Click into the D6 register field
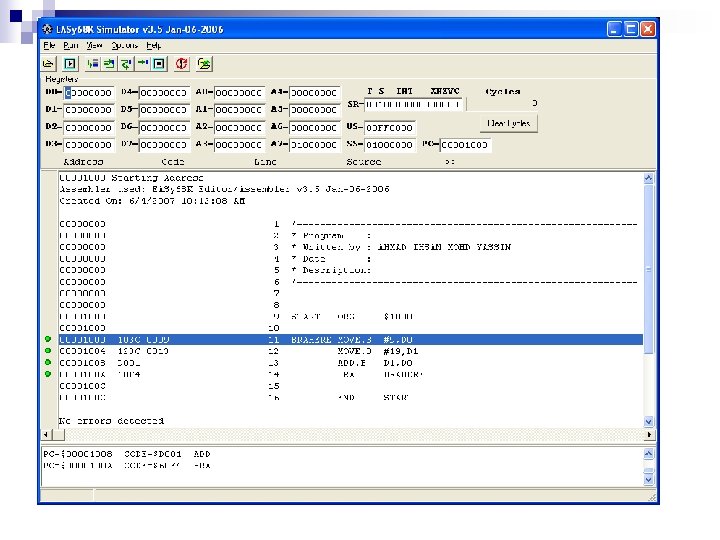This screenshot has height=540, width=720. pos(163,128)
